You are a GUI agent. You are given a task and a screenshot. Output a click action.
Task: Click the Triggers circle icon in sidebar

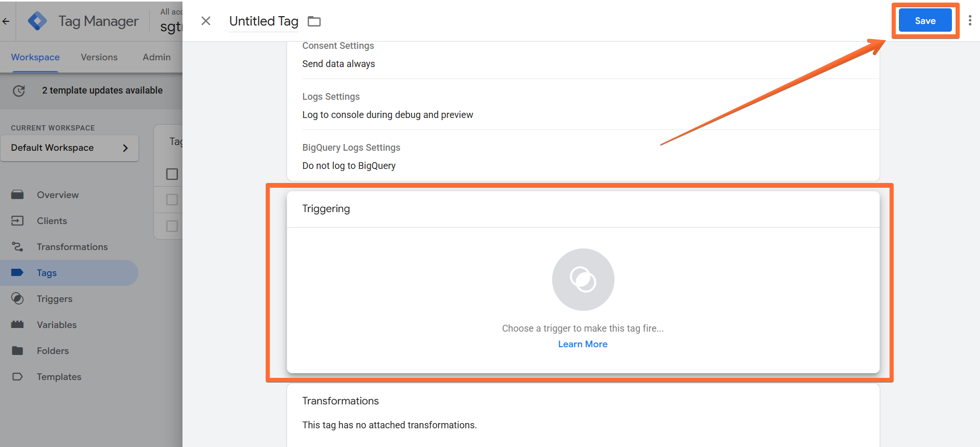click(x=17, y=298)
